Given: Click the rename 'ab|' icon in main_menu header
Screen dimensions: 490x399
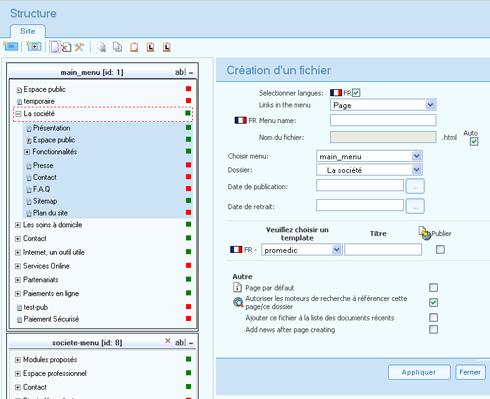Looking at the screenshot, I should (180, 72).
